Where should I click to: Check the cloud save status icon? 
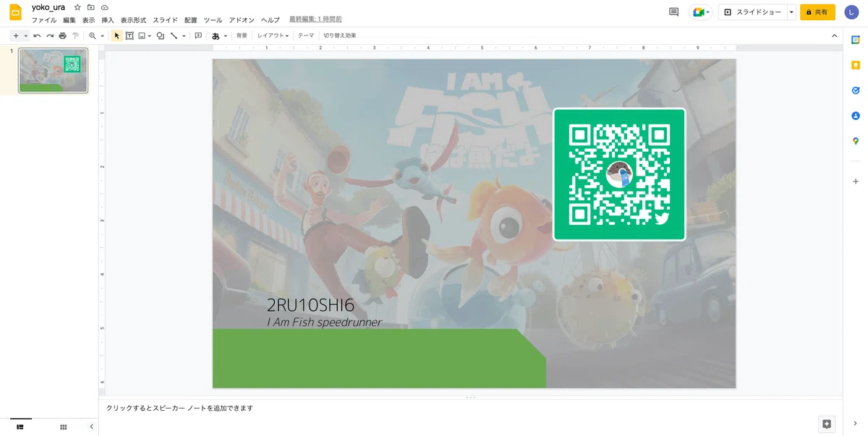104,7
